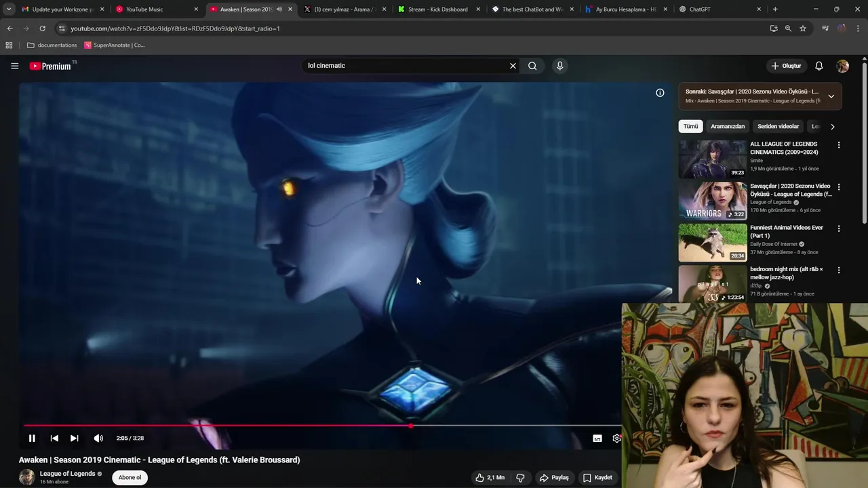Switch to The best ChatBot tab

(532, 9)
